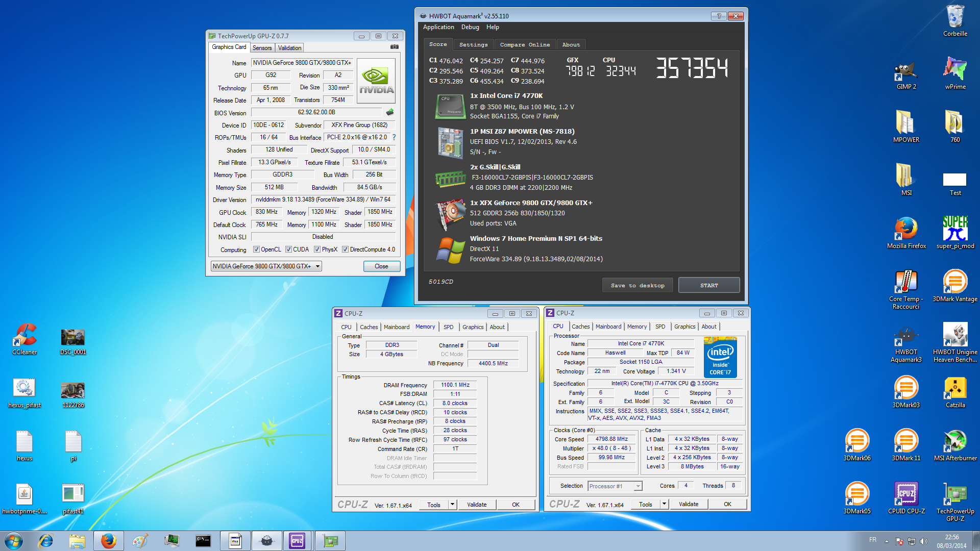Open GIMP 2 desktop shortcut

point(906,74)
